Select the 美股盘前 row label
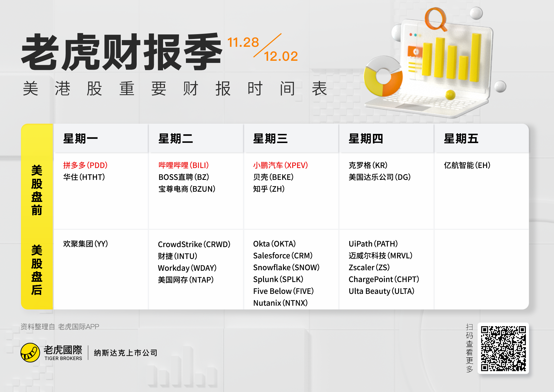 [37, 190]
